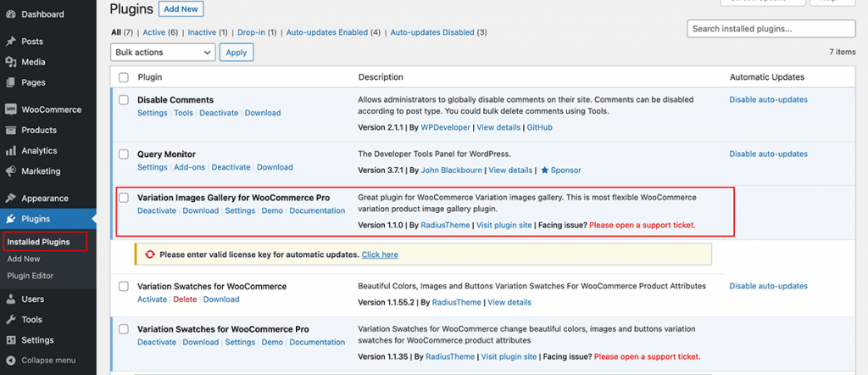Image resolution: width=868 pixels, height=375 pixels.
Task: Sort by the Plugin column header
Action: tap(149, 77)
